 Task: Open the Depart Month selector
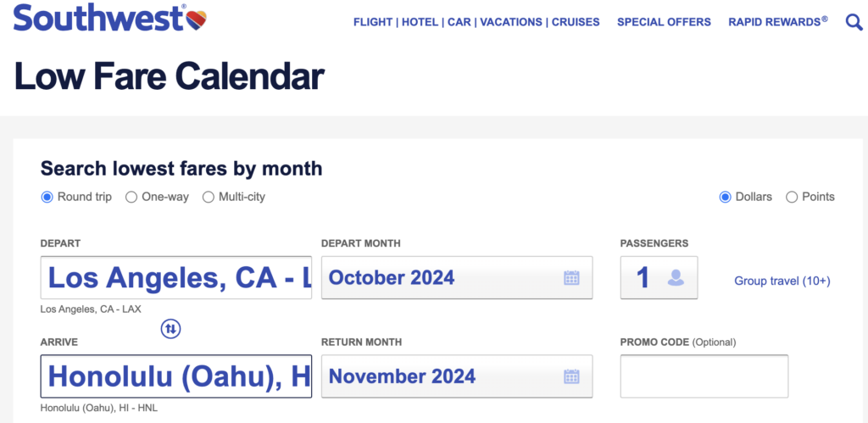(441, 277)
